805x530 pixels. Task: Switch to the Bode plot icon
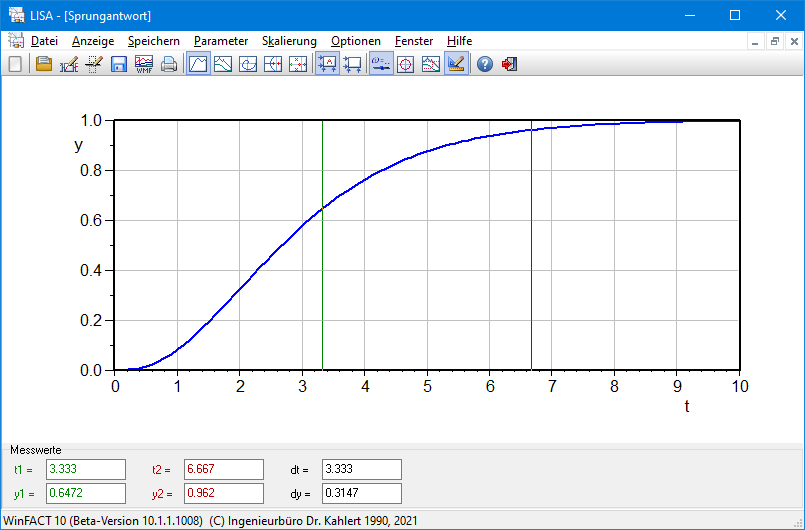pos(223,64)
